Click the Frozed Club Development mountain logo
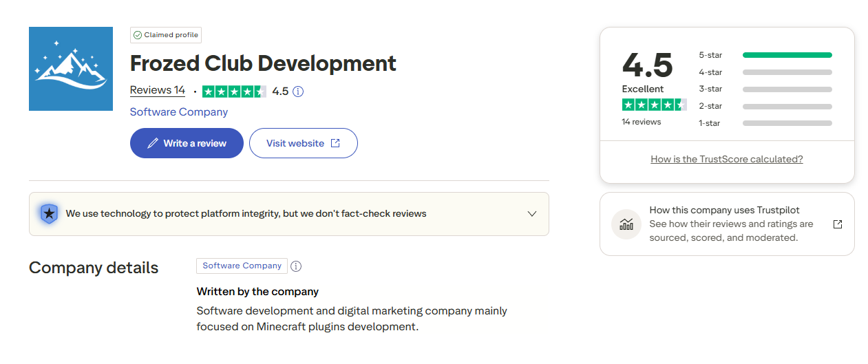 coord(71,69)
